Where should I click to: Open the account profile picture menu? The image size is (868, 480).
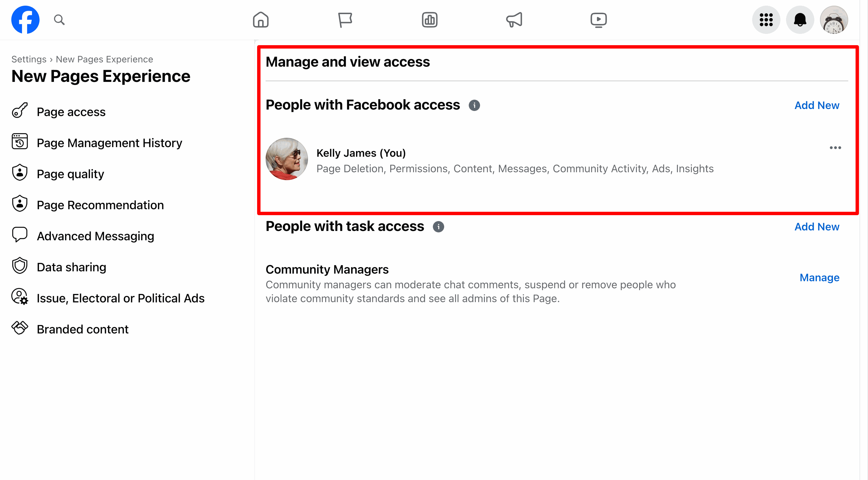[834, 20]
